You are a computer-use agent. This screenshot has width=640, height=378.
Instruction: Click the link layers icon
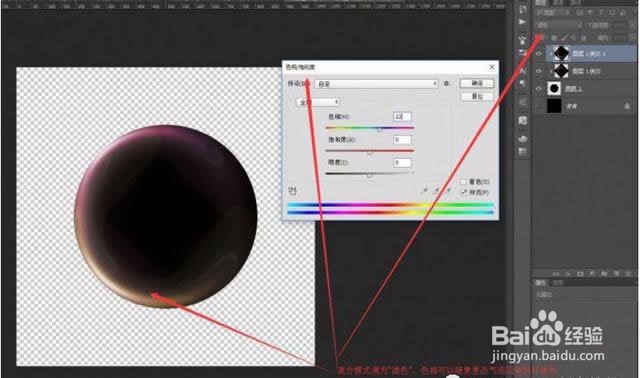(x=556, y=274)
